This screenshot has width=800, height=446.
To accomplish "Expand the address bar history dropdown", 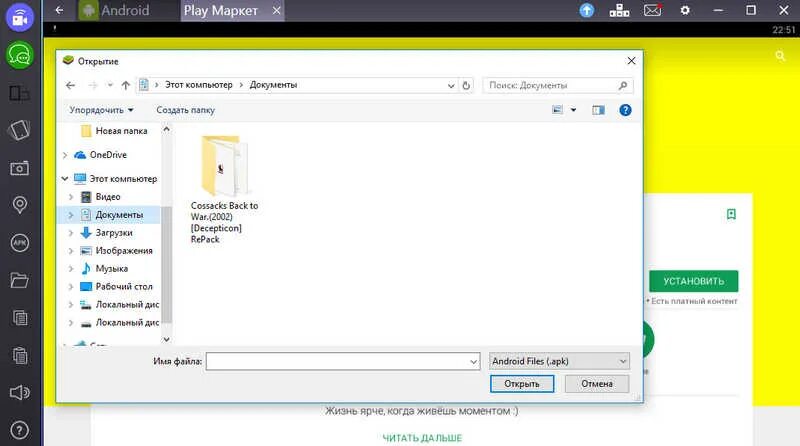I will tap(451, 86).
